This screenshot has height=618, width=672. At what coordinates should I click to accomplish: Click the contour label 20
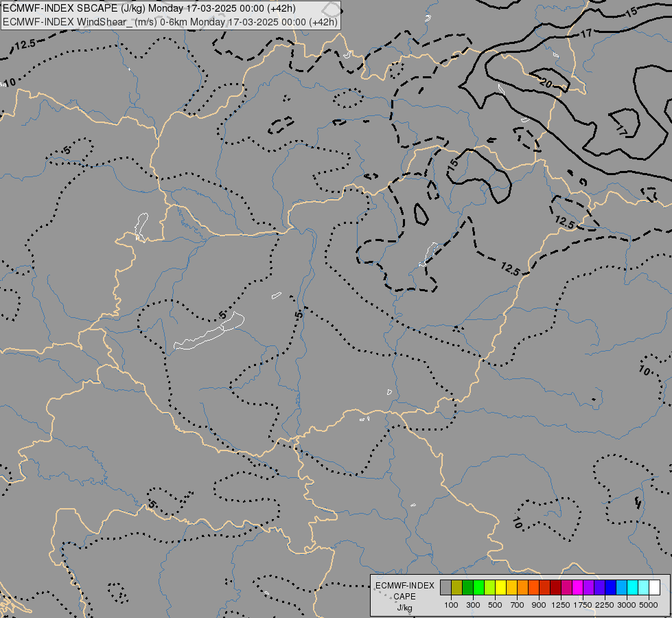tap(546, 83)
